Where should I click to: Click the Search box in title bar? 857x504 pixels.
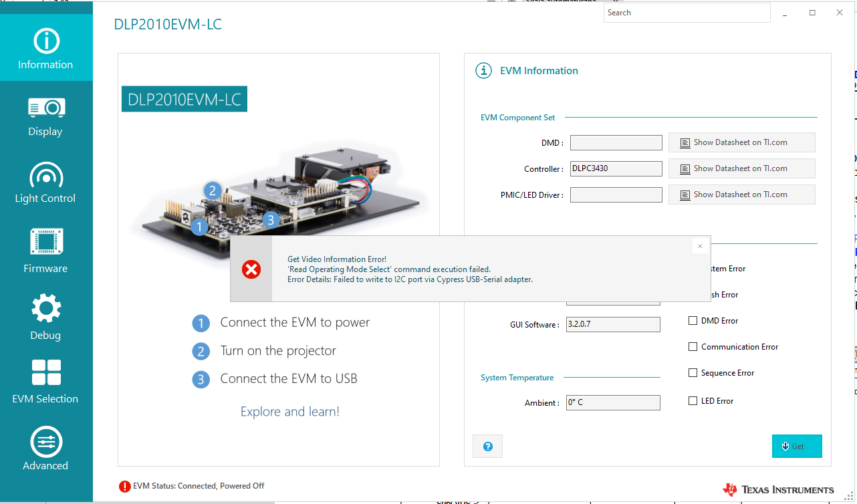(687, 13)
